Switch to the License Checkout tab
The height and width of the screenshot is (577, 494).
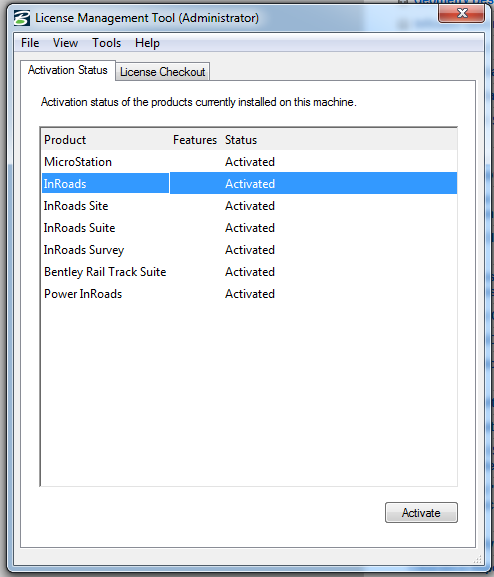[162, 72]
